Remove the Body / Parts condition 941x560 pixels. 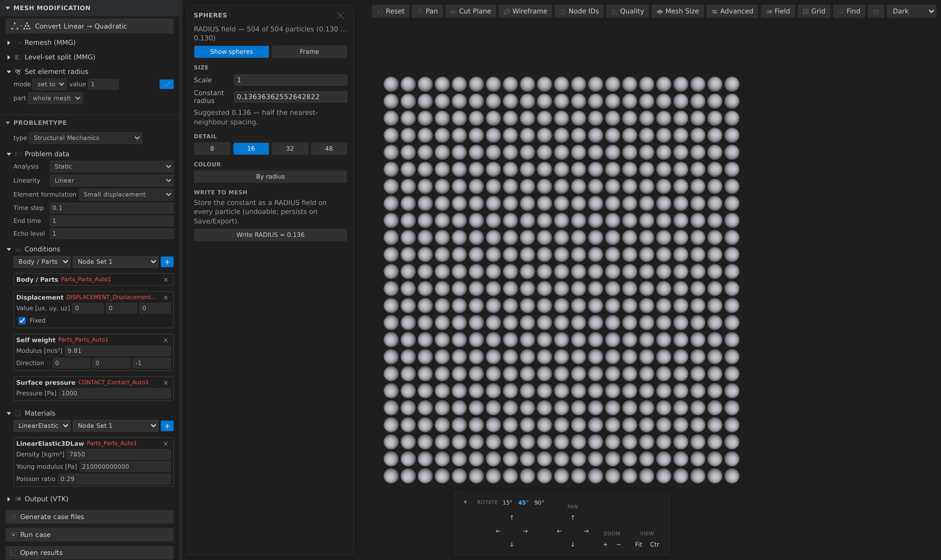[166, 280]
